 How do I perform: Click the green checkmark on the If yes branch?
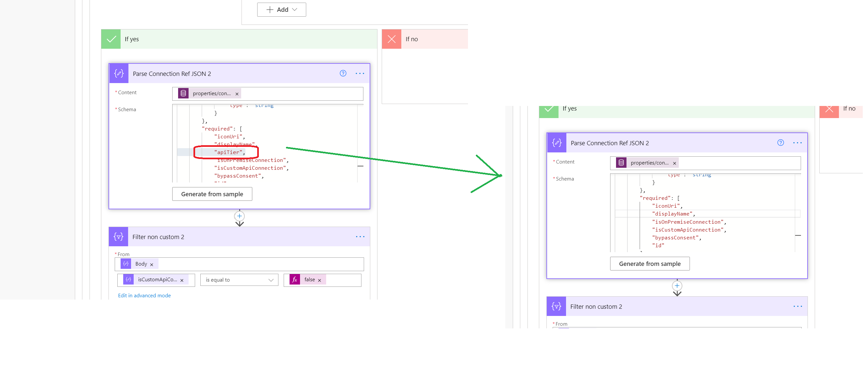pyautogui.click(x=111, y=39)
